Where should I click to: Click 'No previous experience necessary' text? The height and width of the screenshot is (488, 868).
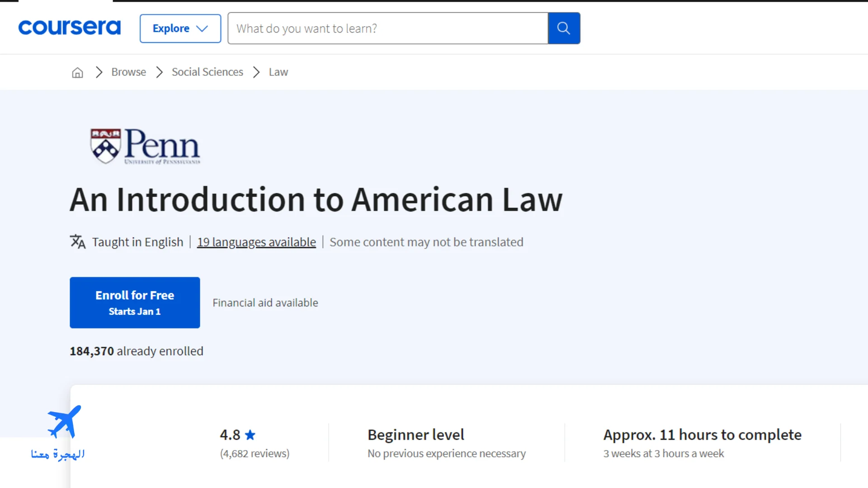coord(447,454)
